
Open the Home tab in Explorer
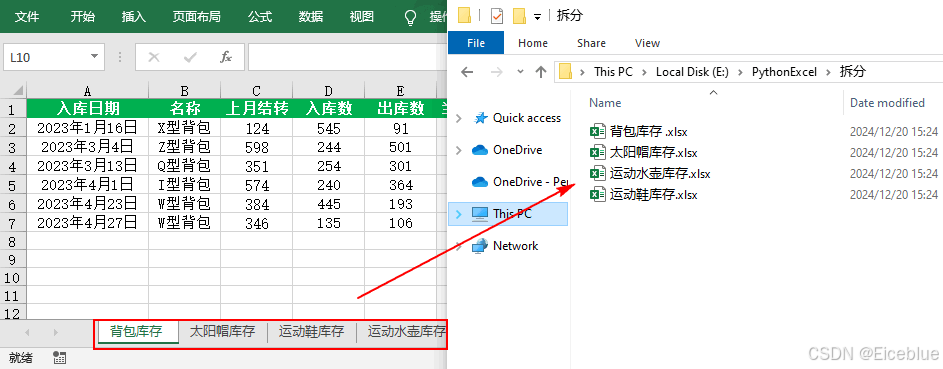point(533,43)
